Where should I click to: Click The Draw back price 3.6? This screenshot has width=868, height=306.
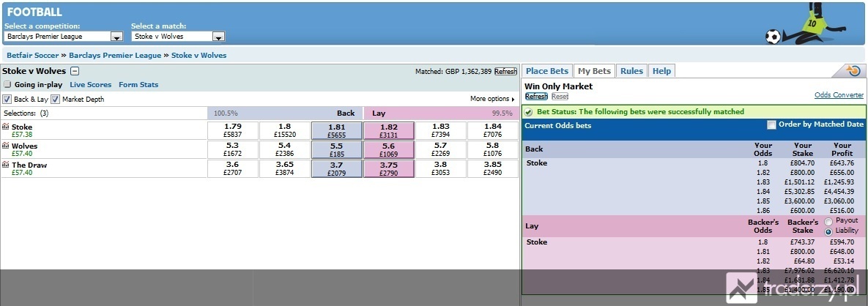[232, 169]
